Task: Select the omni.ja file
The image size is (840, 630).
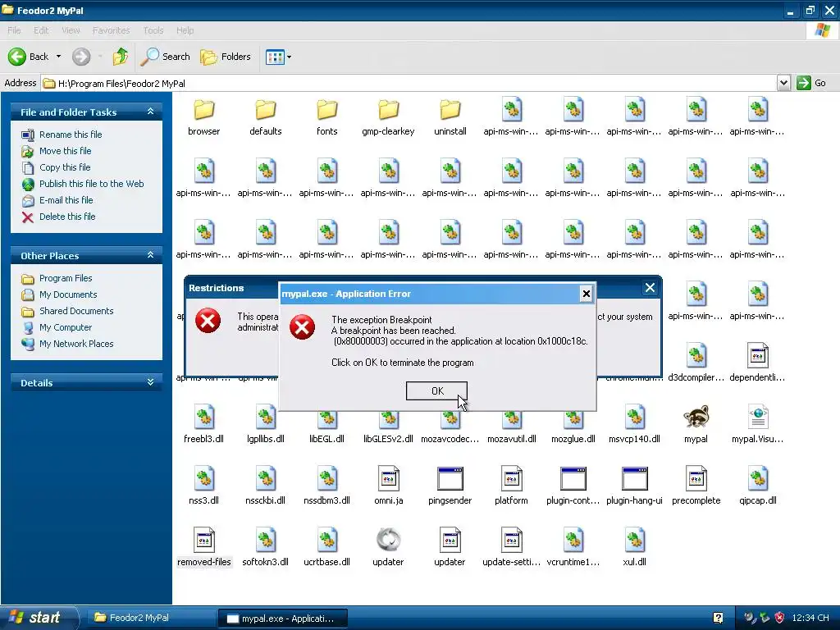Action: click(x=388, y=486)
